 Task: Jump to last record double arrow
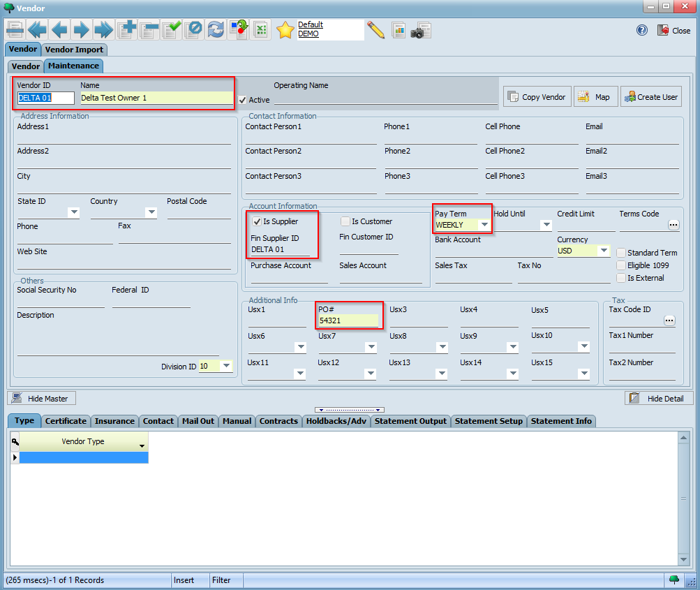pyautogui.click(x=103, y=30)
